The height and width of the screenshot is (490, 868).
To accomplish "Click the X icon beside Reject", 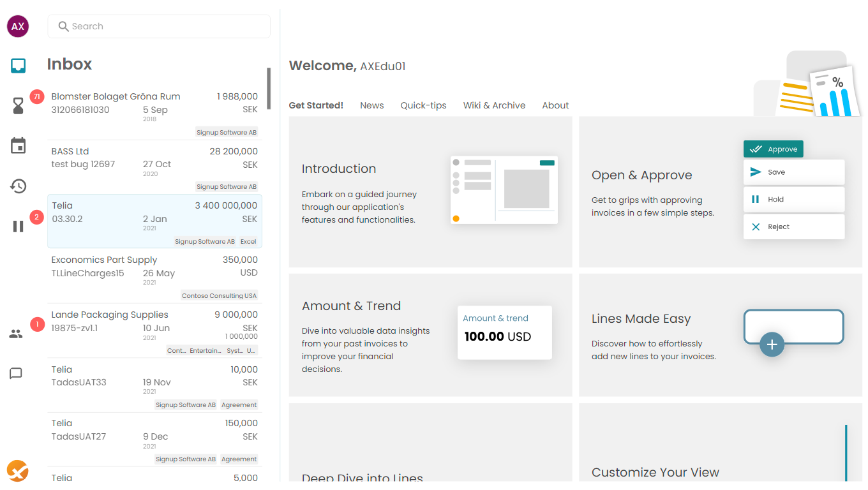I will (x=756, y=226).
